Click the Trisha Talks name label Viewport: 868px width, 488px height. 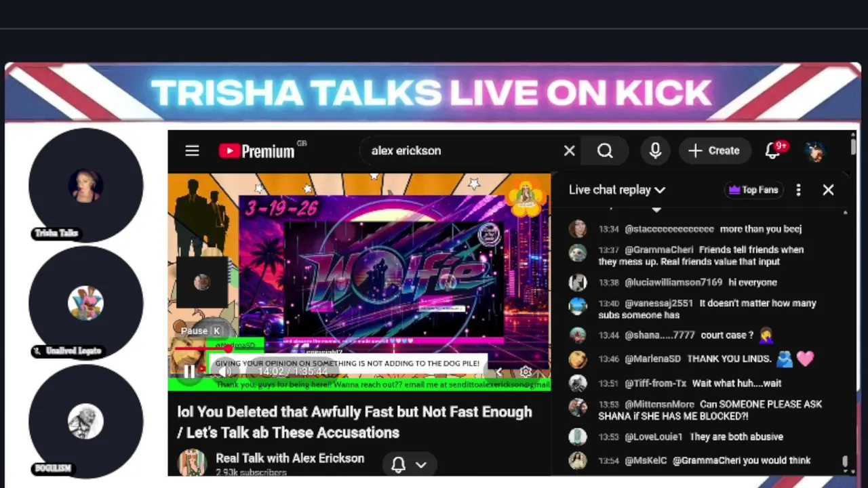[x=56, y=233]
